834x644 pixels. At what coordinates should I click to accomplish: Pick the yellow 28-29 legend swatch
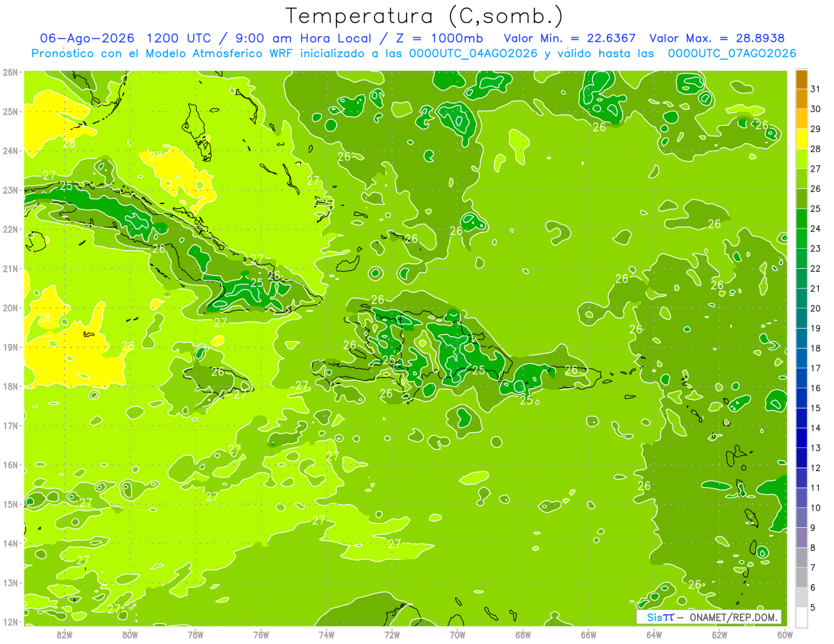coord(801,139)
